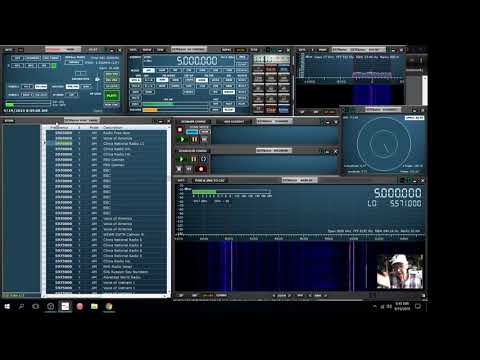Click the skip icon next to scanner pause

click(204, 139)
